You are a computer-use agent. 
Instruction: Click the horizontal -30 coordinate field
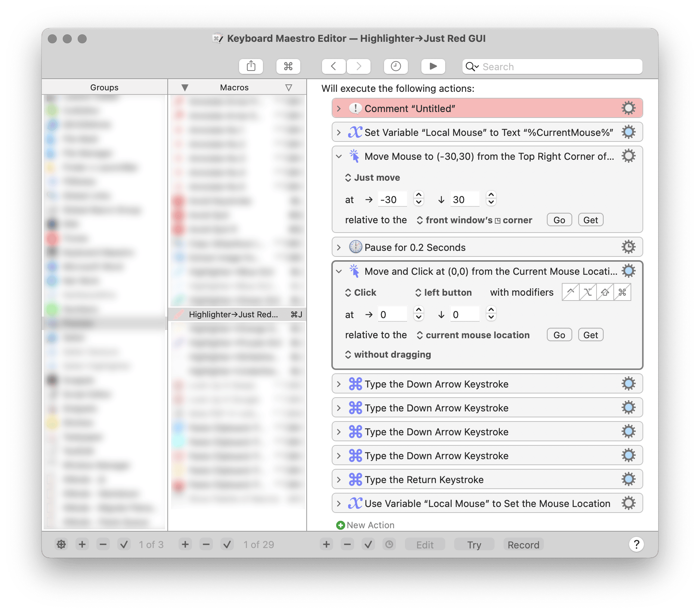[392, 199]
